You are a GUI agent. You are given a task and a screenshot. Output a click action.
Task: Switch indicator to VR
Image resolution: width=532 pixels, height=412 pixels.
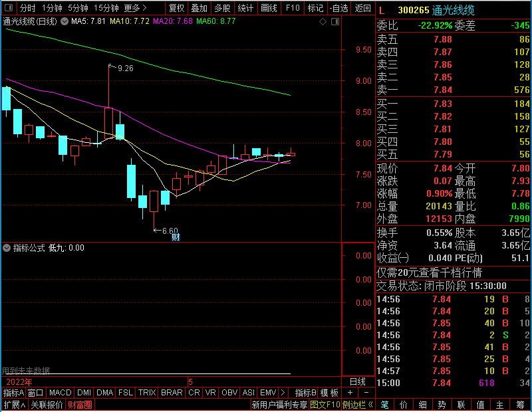click(x=210, y=393)
